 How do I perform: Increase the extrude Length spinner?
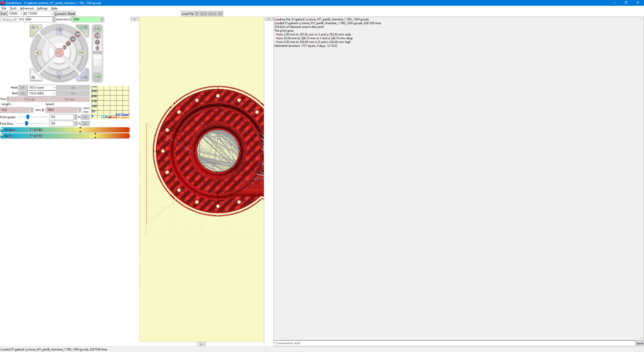(x=32, y=109)
